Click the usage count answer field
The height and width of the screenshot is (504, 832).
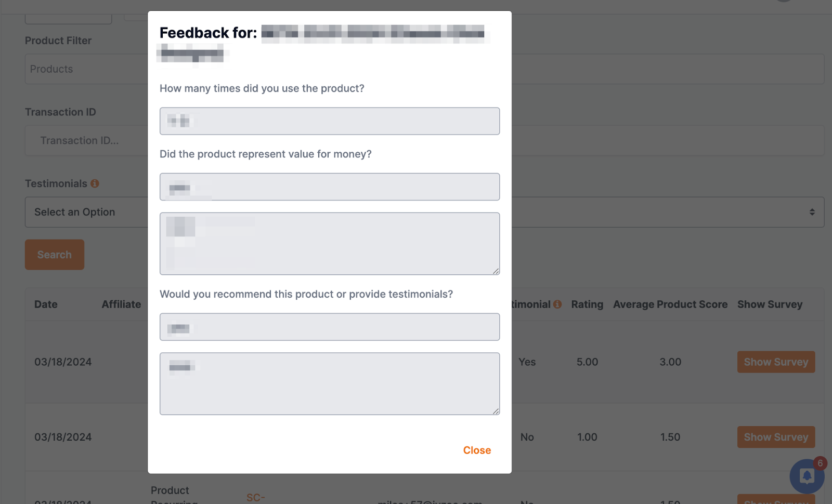330,121
